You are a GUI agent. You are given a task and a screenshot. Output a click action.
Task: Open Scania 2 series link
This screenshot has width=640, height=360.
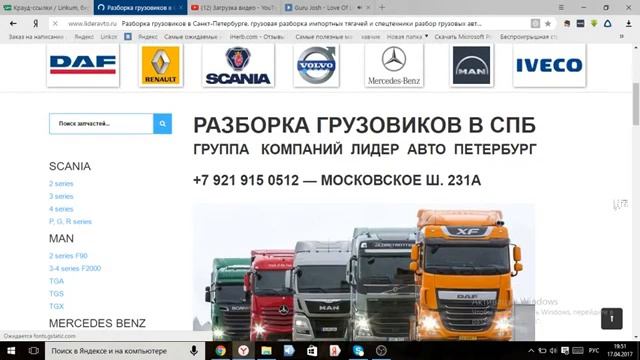(61, 184)
